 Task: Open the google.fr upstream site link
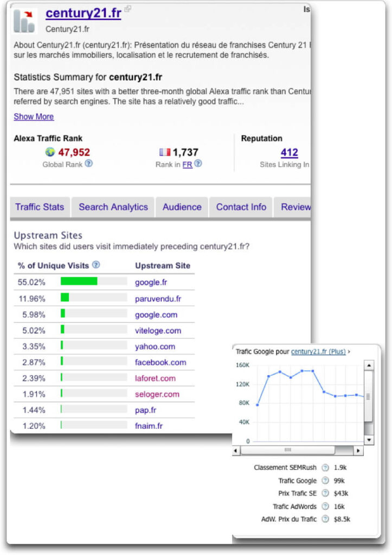pyautogui.click(x=151, y=282)
